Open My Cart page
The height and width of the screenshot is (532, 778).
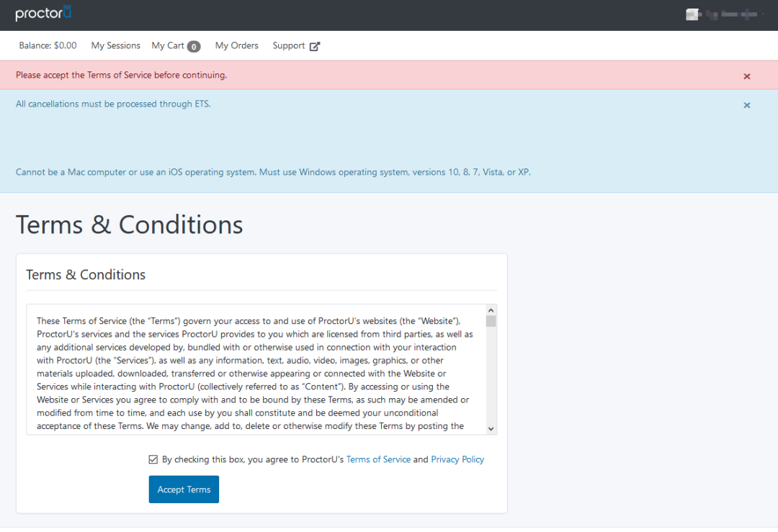[168, 45]
